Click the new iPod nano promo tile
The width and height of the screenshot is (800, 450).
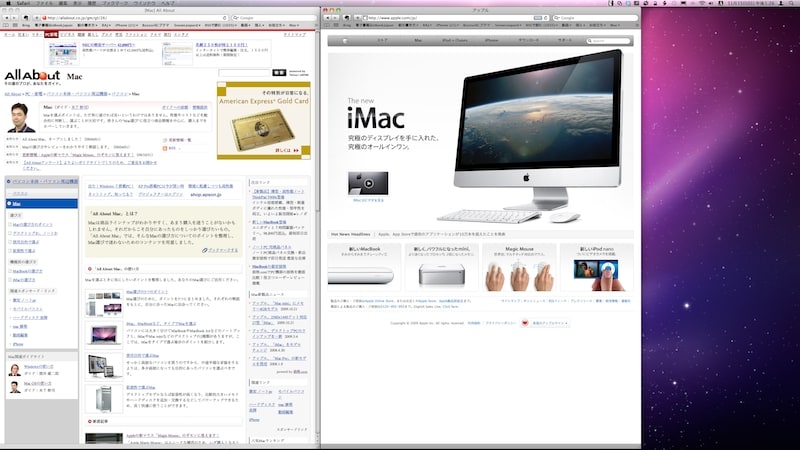pyautogui.click(x=596, y=267)
